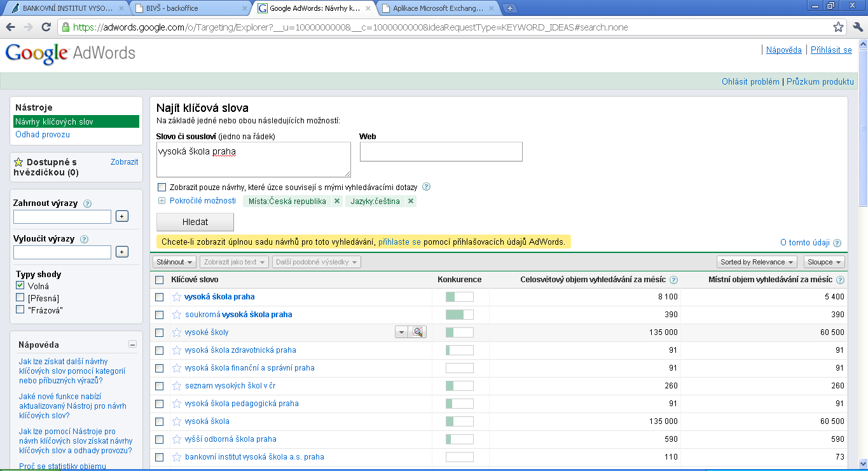Star keyword vysoká škola praha
Viewport: 868px width, 471px height.
[x=177, y=297]
